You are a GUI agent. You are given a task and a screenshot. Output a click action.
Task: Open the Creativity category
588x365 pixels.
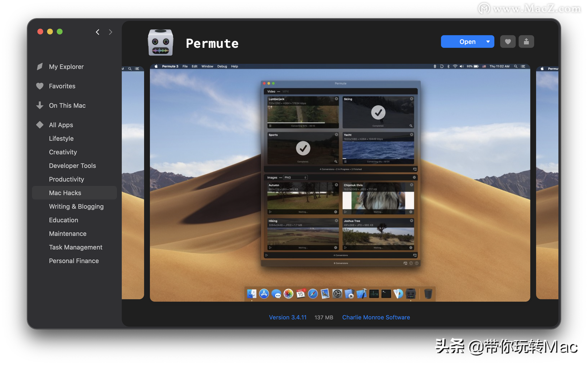[63, 152]
